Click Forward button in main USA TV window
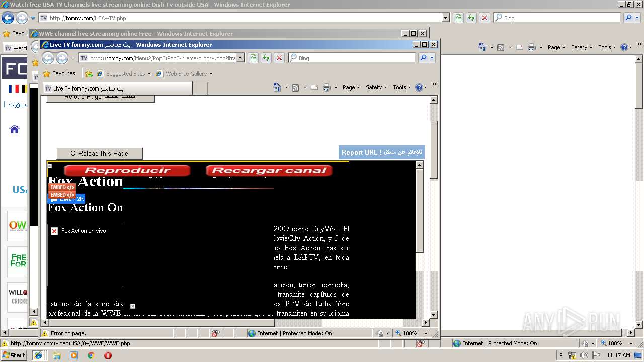The width and height of the screenshot is (644, 362). (x=22, y=18)
